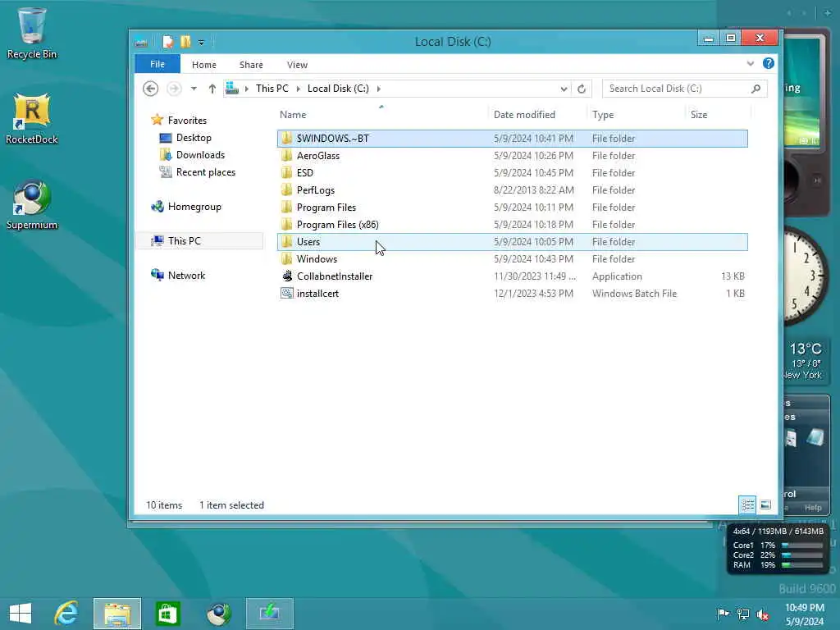Select the Windows folder
The width and height of the screenshot is (840, 630).
coord(512,258)
